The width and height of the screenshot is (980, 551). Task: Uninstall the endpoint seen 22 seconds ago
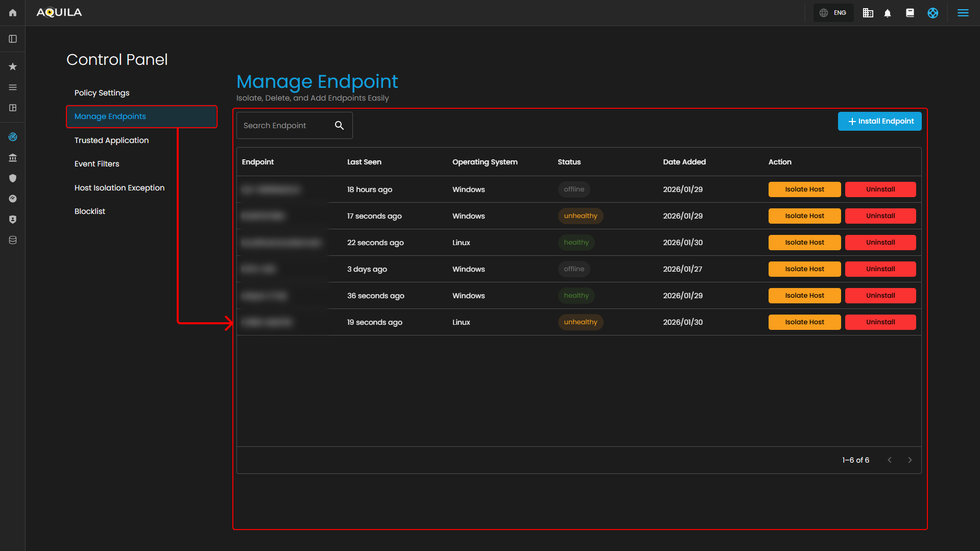(880, 243)
